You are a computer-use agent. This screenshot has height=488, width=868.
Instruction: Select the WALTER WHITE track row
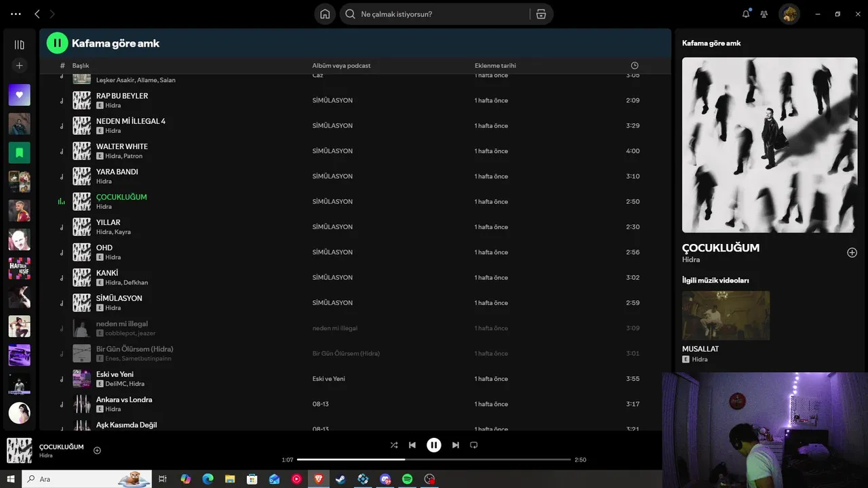355,151
